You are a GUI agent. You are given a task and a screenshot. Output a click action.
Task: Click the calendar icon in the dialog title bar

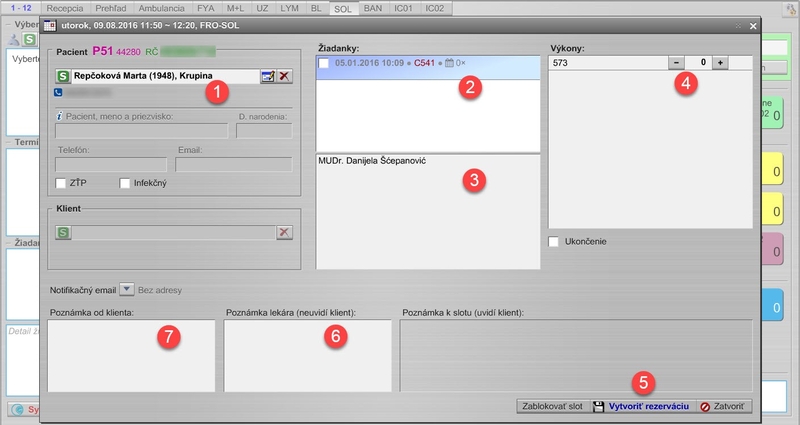coord(49,25)
